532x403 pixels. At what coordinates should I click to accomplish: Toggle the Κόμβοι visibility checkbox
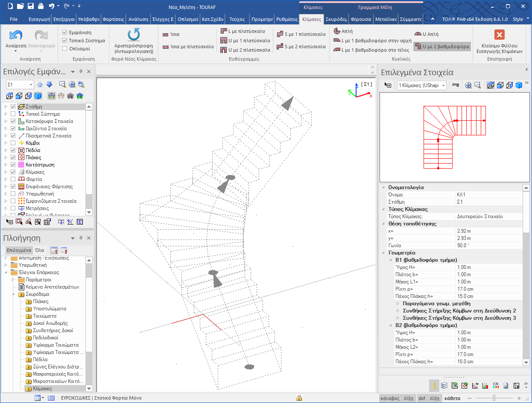point(13,143)
